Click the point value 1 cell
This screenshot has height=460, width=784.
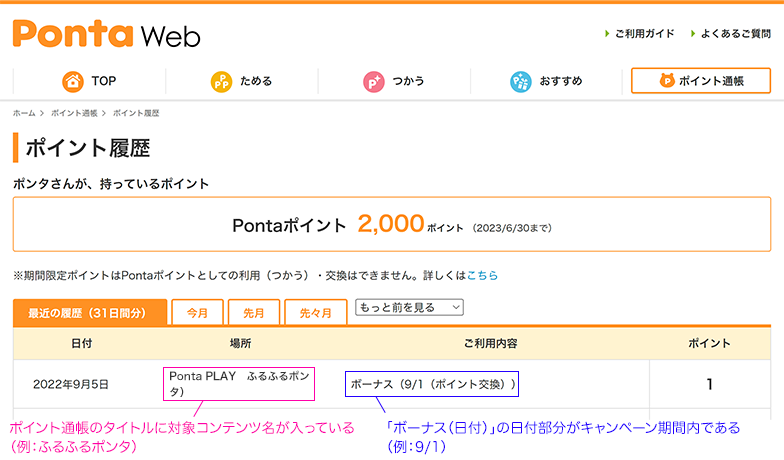point(709,384)
